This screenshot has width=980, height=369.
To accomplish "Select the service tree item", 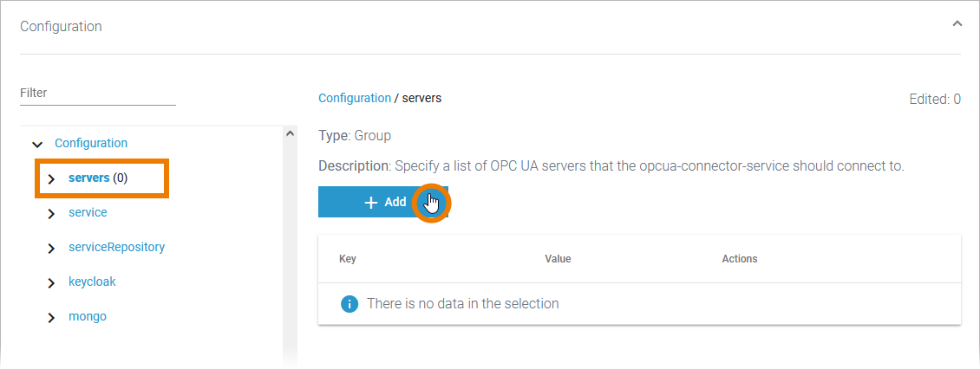I will (88, 212).
